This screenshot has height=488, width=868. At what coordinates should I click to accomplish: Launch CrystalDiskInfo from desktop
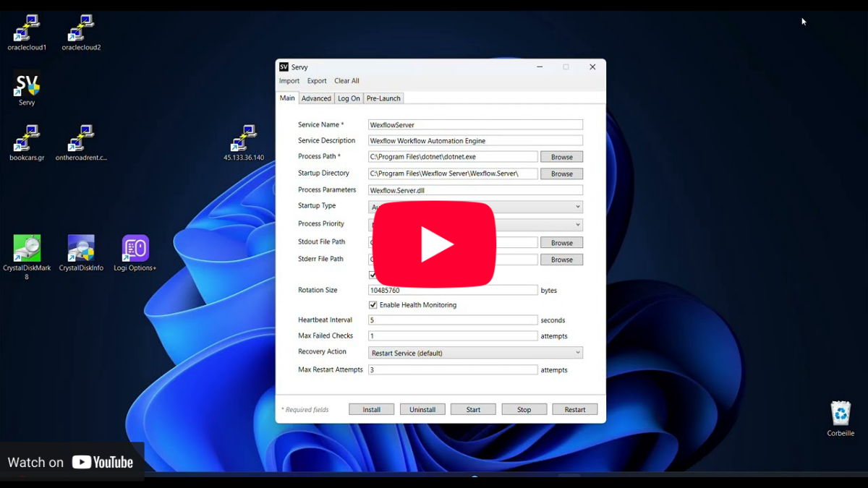[81, 253]
